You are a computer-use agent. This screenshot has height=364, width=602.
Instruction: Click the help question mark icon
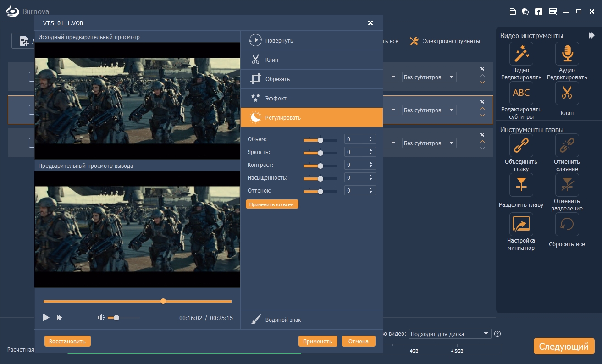[497, 334]
